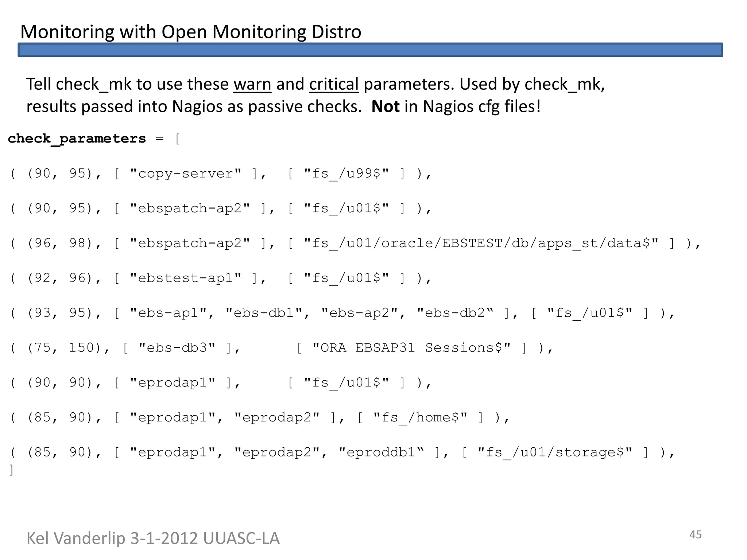Click the EBSTEST data path string
The image size is (747, 560).
(481, 243)
